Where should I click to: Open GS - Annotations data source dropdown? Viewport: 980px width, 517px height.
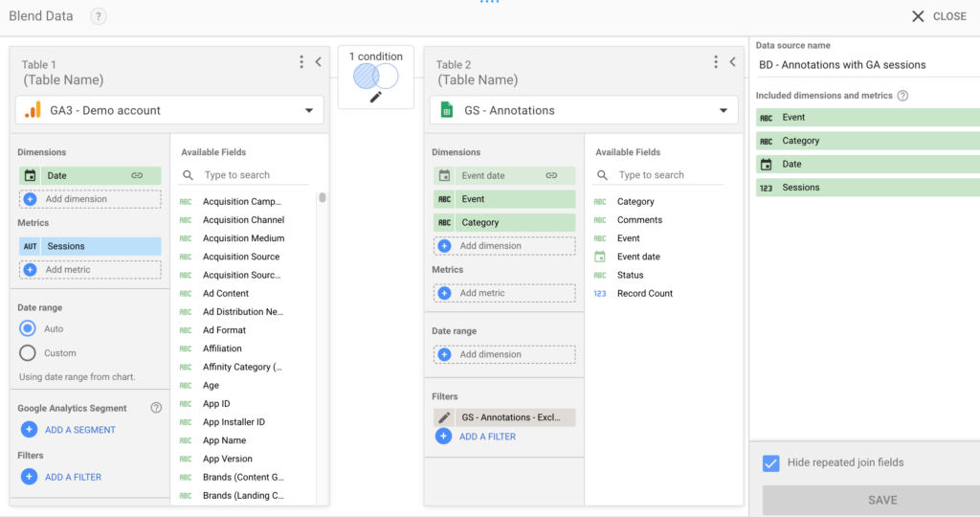point(584,111)
